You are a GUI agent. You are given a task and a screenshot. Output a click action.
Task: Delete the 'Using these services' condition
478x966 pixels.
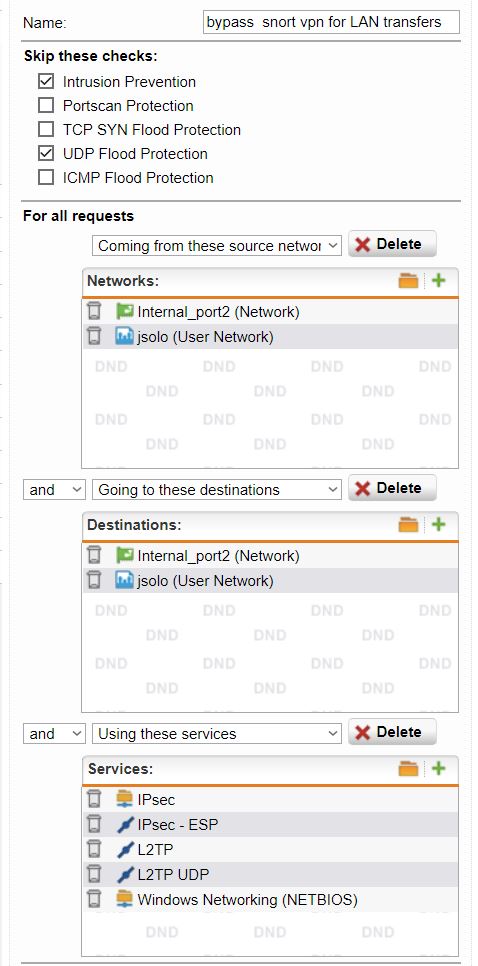click(x=392, y=732)
